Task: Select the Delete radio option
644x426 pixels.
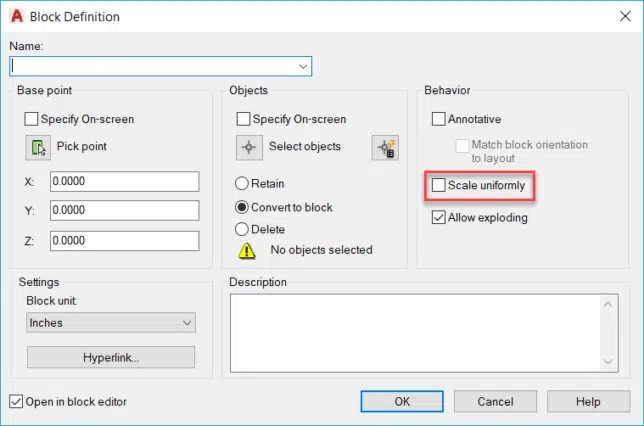Action: (242, 229)
